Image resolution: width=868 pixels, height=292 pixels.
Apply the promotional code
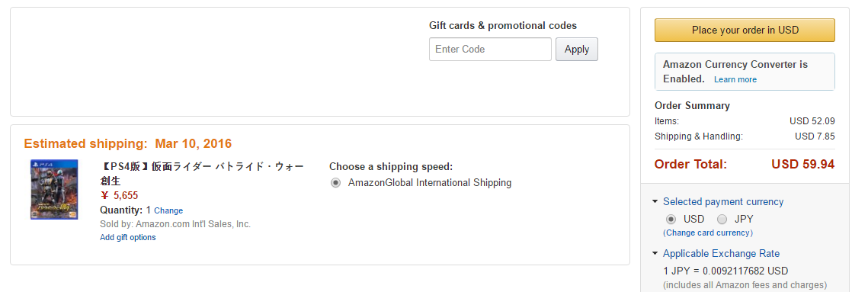577,50
